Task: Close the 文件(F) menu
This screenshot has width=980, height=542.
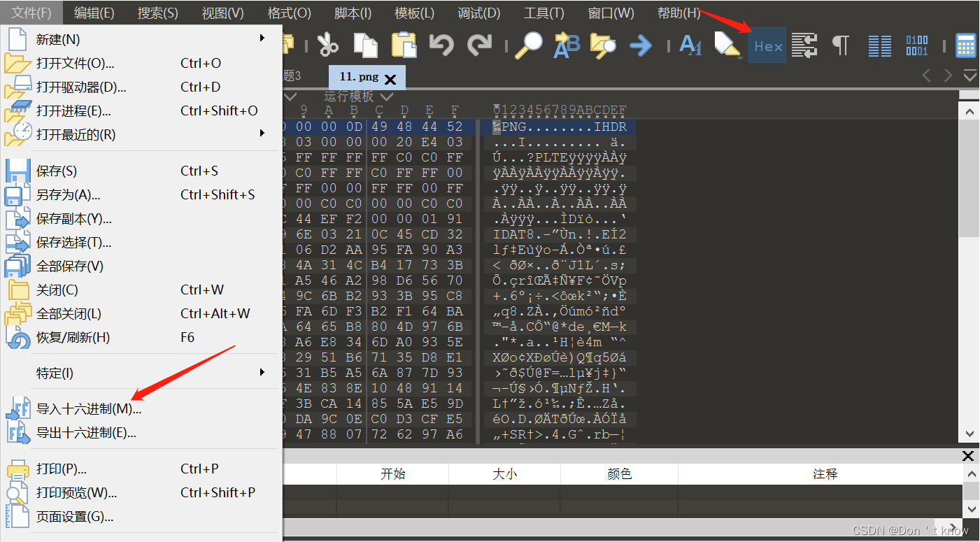Action: (31, 13)
